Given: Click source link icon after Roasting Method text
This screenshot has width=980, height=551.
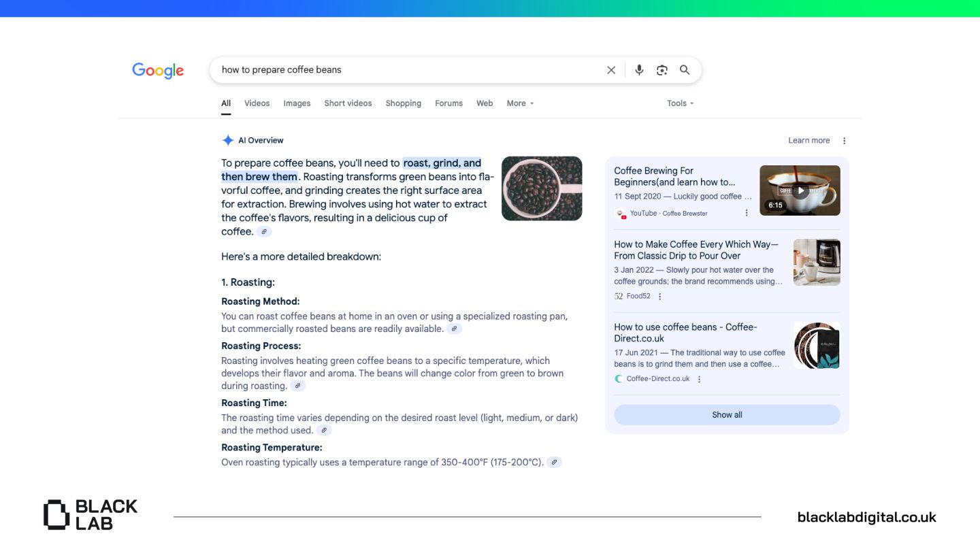Looking at the screenshot, I should 454,329.
